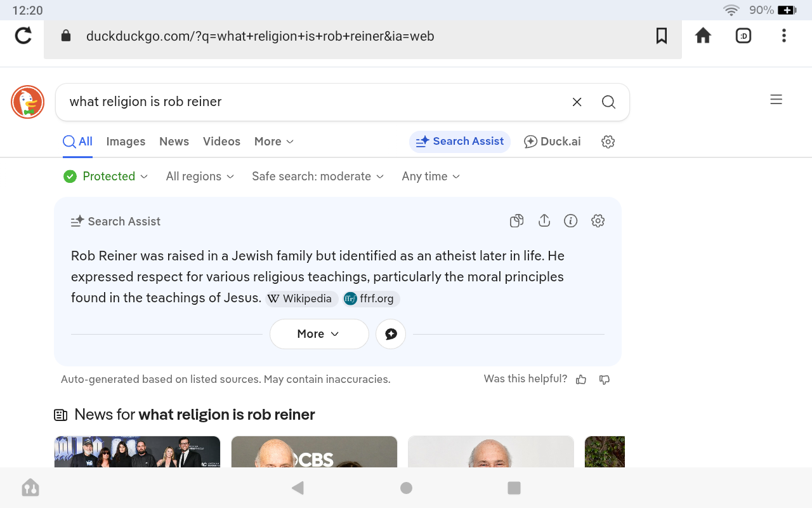Rate the answer with thumbs down
The height and width of the screenshot is (508, 812).
point(605,380)
